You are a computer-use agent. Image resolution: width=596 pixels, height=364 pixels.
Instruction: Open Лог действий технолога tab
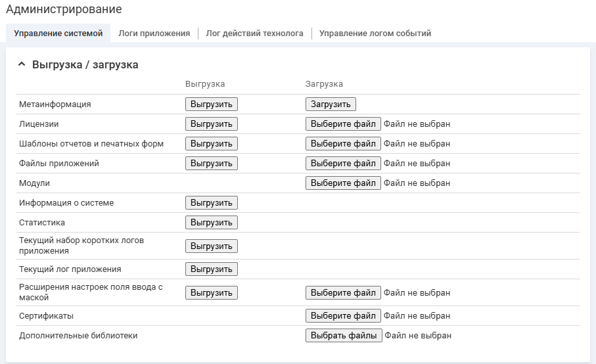click(254, 34)
